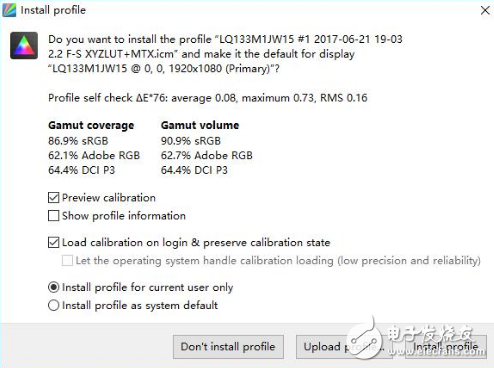The width and height of the screenshot is (494, 368).
Task: Enable Show profile information
Action: point(53,216)
